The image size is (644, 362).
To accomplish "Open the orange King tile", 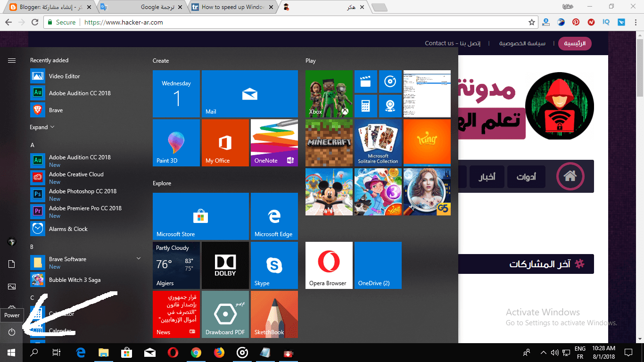I will click(x=427, y=143).
